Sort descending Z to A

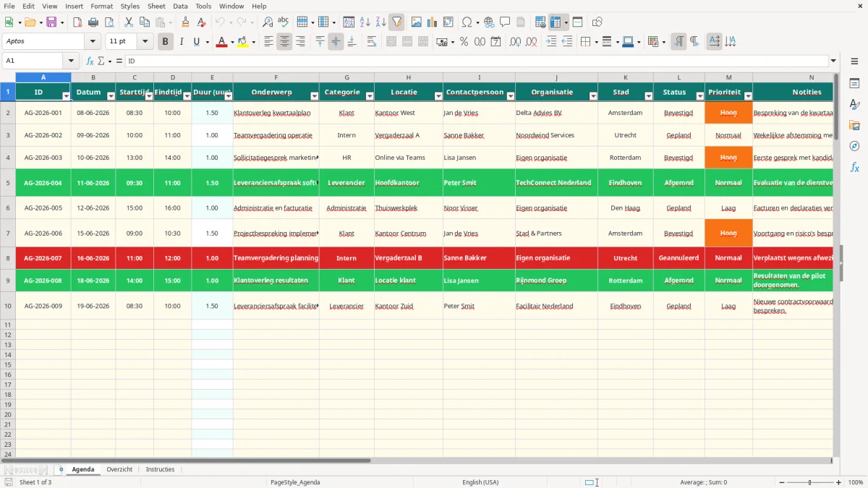pyautogui.click(x=381, y=22)
